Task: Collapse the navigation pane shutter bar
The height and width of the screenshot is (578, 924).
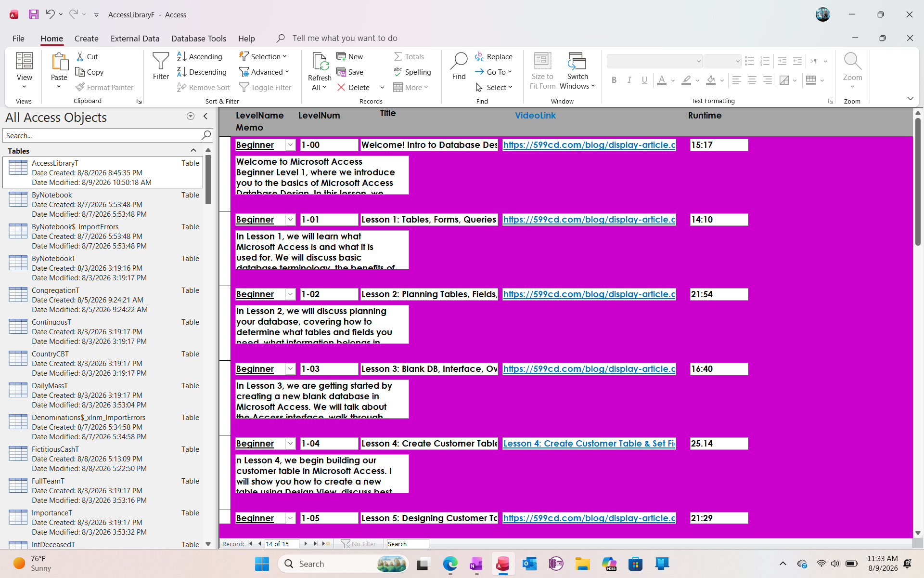Action: pos(205,116)
